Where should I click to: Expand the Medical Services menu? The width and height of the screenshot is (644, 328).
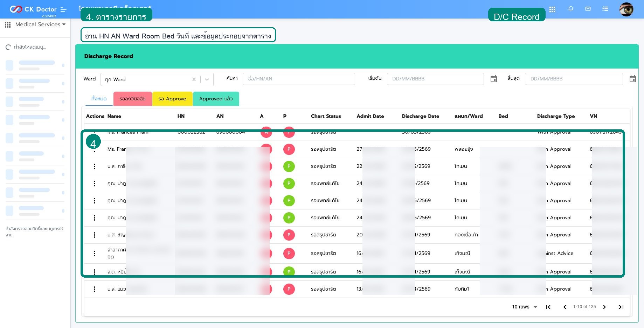pos(35,24)
